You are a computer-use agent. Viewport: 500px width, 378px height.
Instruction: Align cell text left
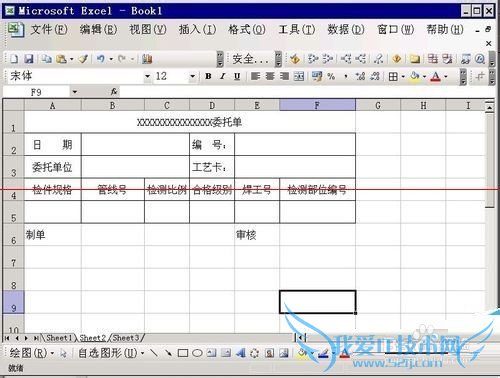(x=256, y=76)
